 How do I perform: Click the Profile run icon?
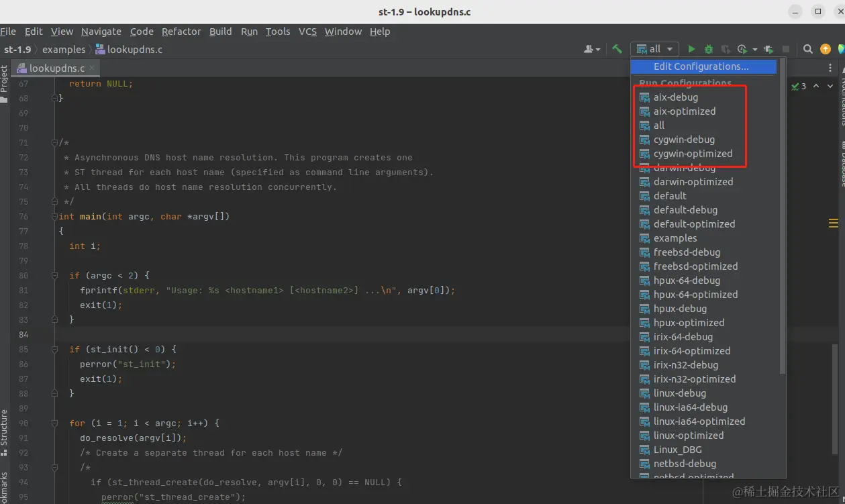(x=742, y=49)
